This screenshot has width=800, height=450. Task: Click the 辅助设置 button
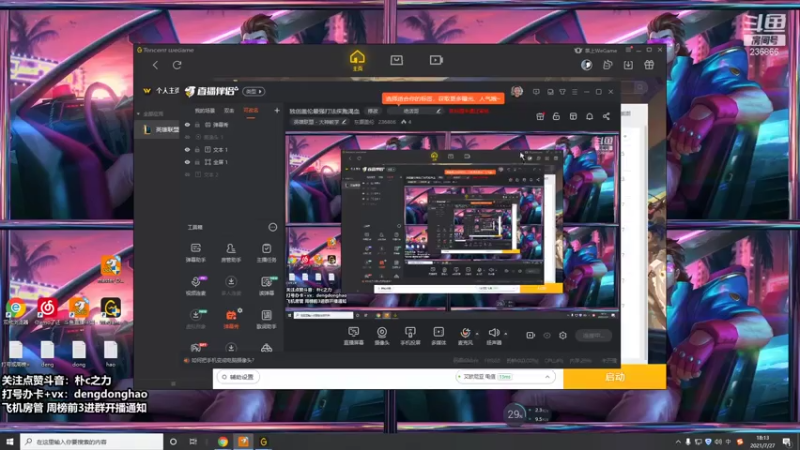click(238, 377)
